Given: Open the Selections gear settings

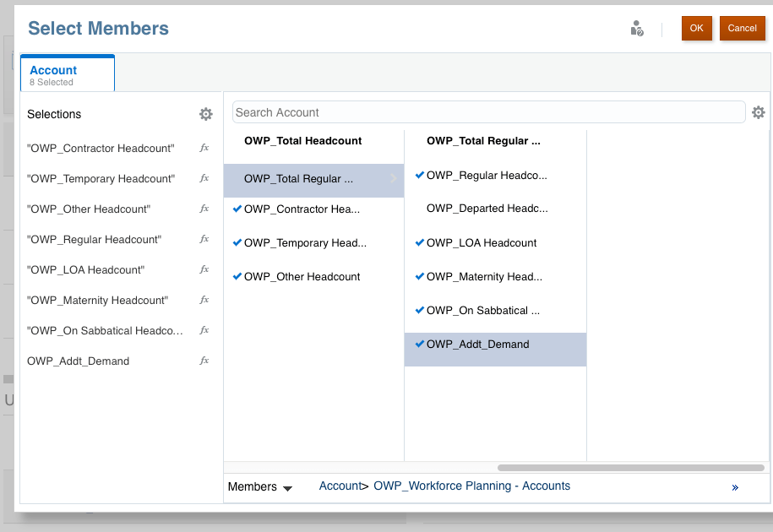Looking at the screenshot, I should (x=206, y=114).
